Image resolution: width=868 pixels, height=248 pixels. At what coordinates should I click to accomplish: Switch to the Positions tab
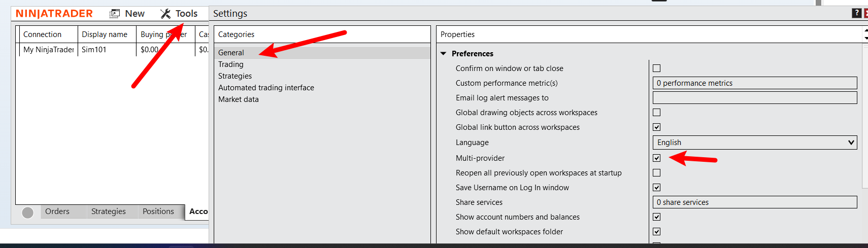[158, 211]
